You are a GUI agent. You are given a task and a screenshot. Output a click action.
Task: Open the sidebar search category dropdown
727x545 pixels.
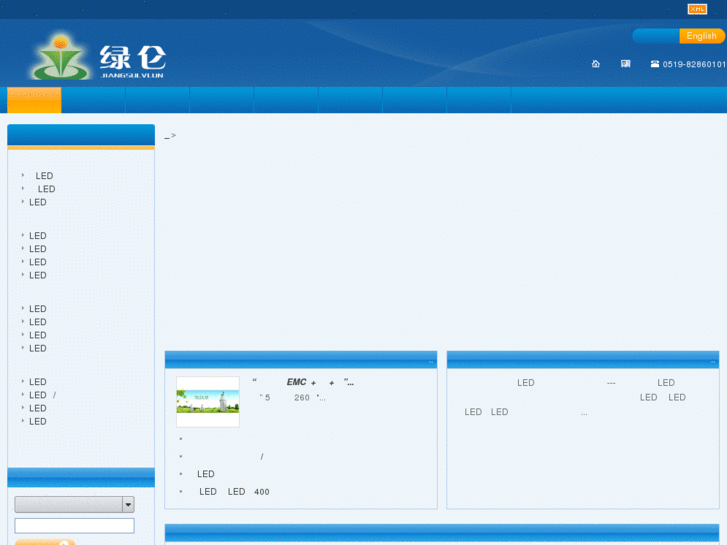(x=74, y=504)
